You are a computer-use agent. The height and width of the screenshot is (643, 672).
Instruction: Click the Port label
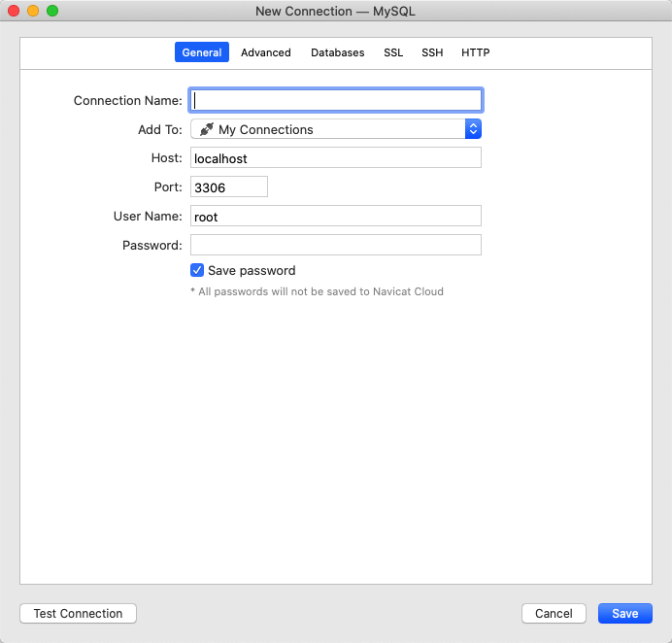coord(168,186)
